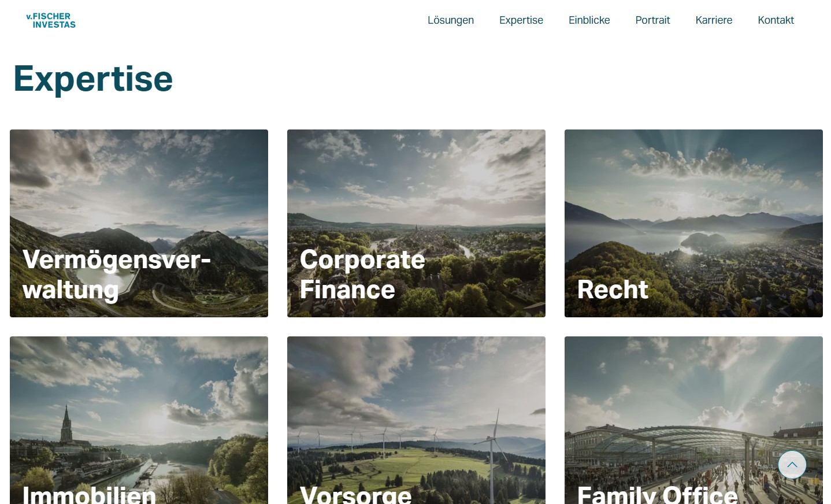The image size is (831, 504).
Task: Open the Vorsorge card with wind turbines
Action: pyautogui.click(x=416, y=420)
